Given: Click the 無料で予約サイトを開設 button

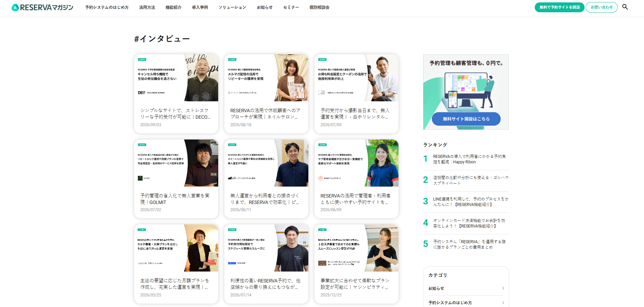Looking at the screenshot, I should (559, 7).
